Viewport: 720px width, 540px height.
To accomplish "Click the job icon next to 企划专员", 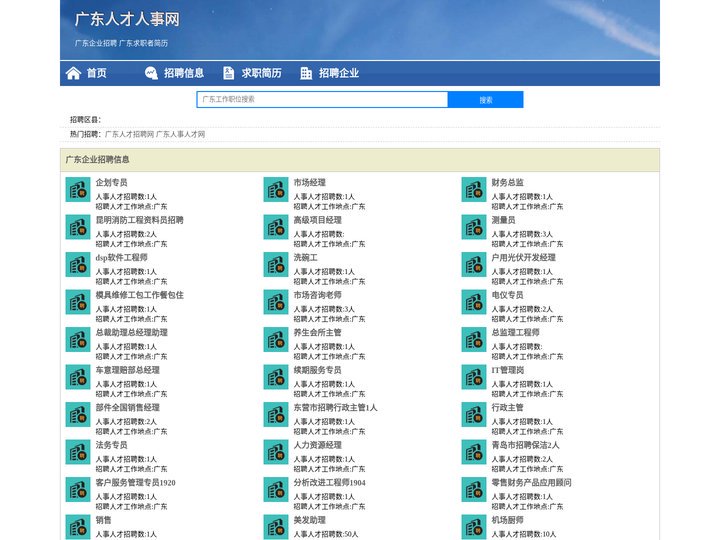I will click(78, 190).
